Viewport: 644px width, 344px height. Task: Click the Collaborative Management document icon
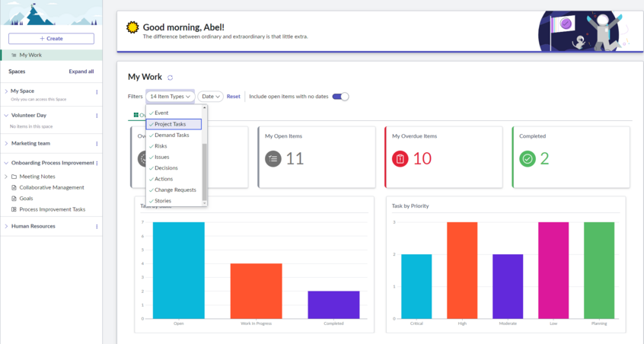(14, 187)
